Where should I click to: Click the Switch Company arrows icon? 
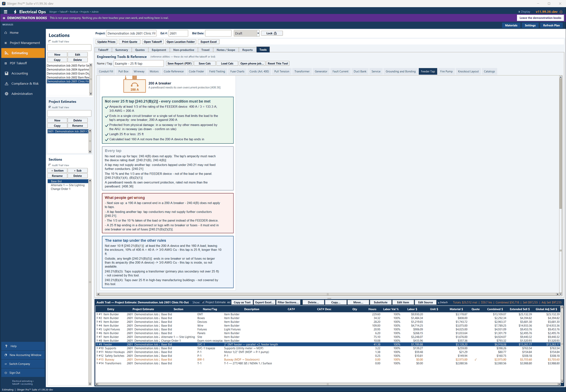click(x=6, y=364)
